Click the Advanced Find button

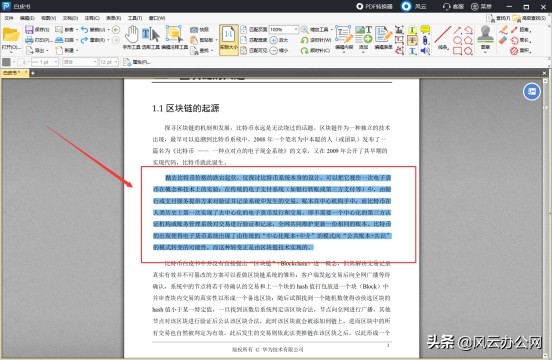pos(529,18)
